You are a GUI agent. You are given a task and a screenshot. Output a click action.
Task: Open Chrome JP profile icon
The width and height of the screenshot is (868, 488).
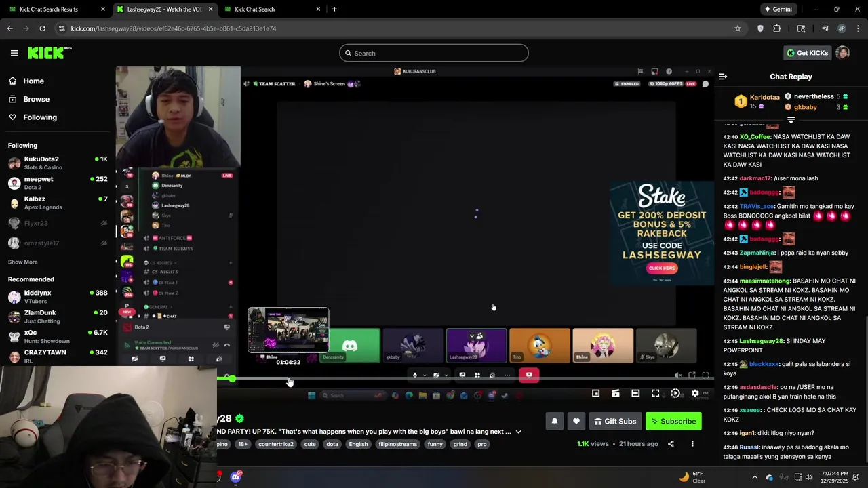[842, 28]
